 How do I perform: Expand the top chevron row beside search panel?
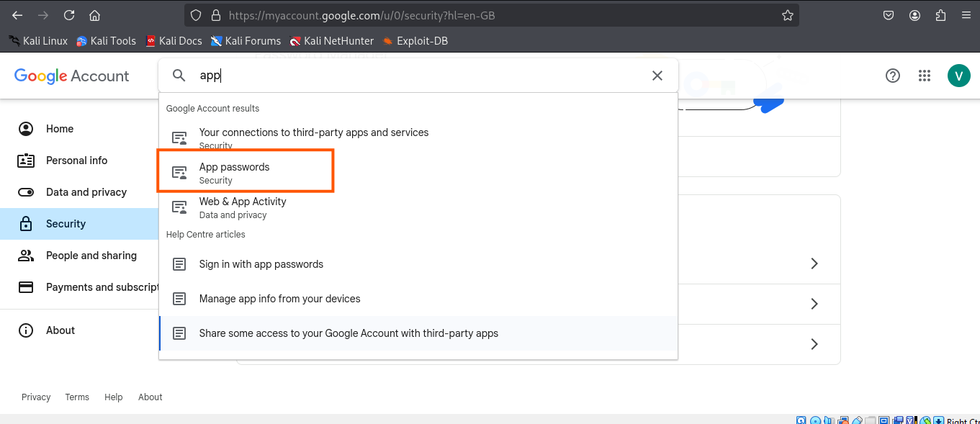point(814,263)
